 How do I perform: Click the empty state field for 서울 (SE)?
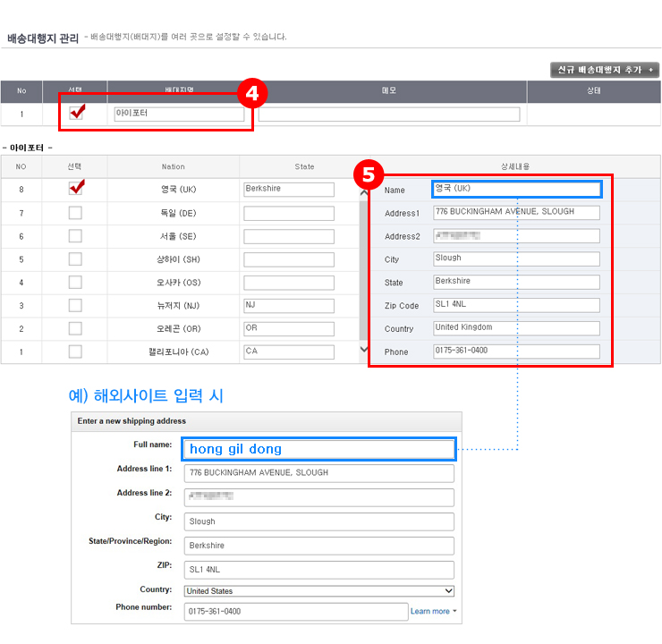pos(289,236)
